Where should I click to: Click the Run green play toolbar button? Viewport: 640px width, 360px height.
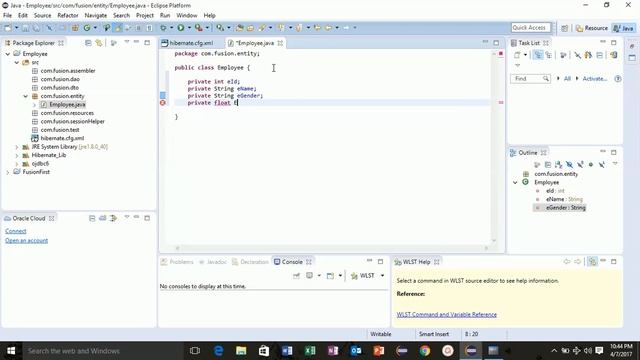click(180, 28)
